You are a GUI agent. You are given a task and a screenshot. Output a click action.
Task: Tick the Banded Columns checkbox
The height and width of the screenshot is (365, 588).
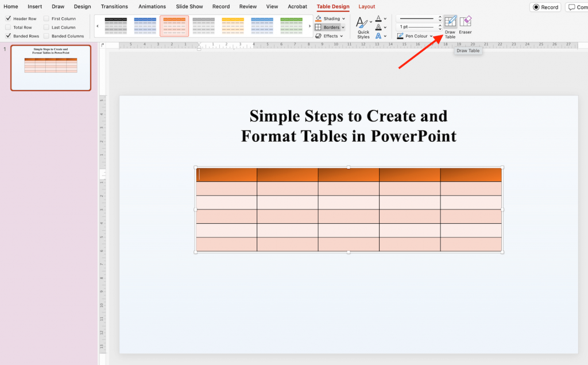click(47, 36)
